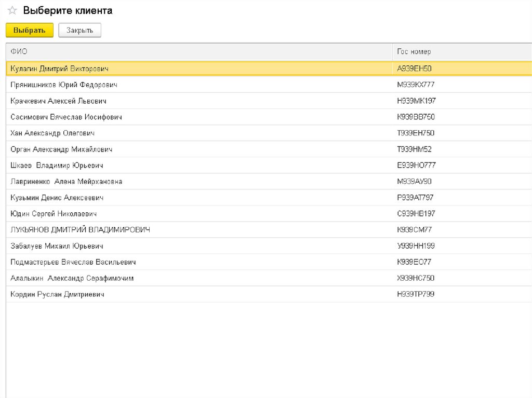Select client Хан Александр Олегович
Viewport: 532px width, 398px height.
pyautogui.click(x=52, y=133)
